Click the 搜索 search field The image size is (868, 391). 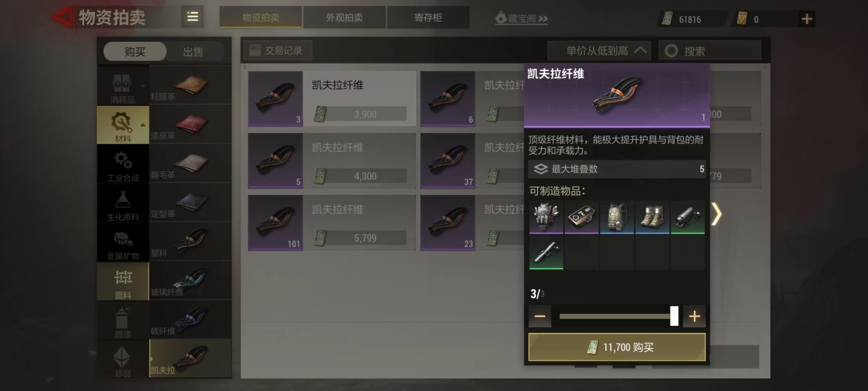point(710,51)
